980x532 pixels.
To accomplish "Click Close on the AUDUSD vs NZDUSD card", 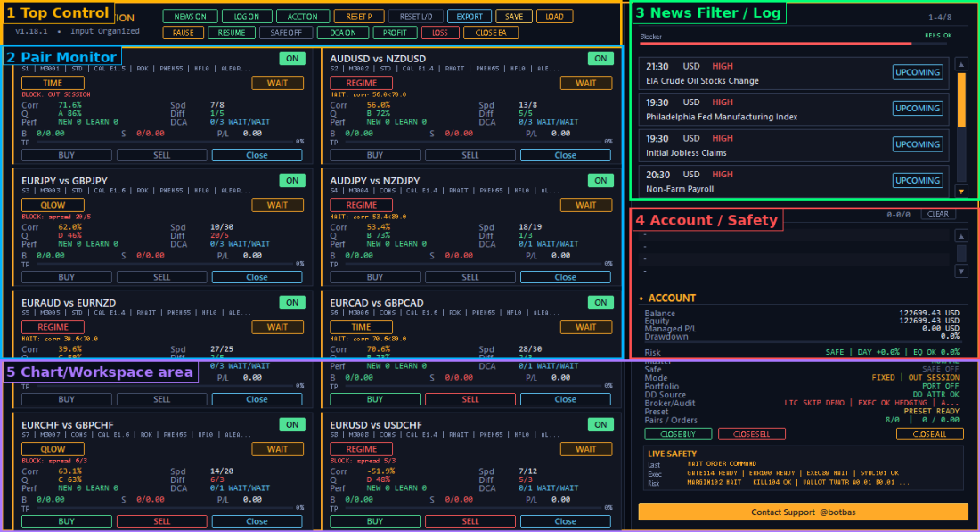I will point(566,155).
